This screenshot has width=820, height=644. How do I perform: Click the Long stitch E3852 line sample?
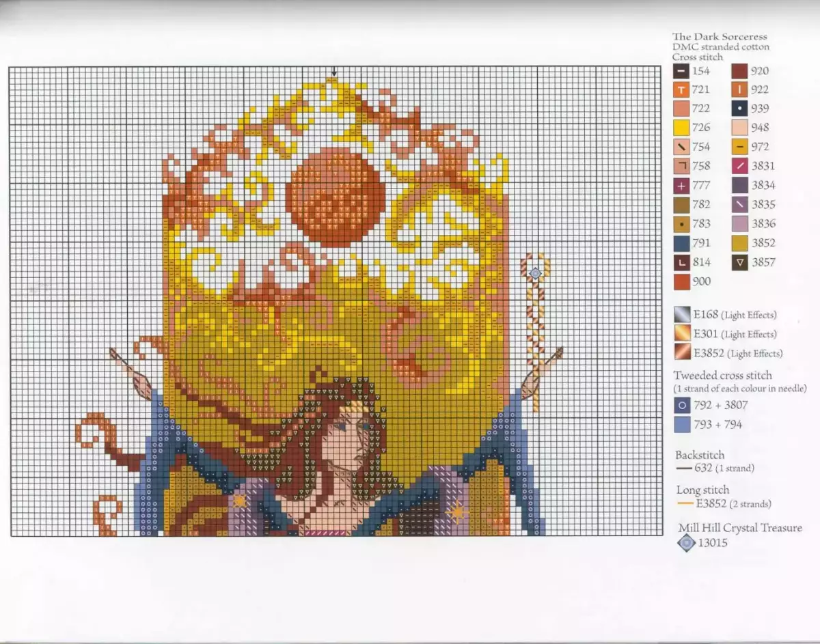pos(685,504)
